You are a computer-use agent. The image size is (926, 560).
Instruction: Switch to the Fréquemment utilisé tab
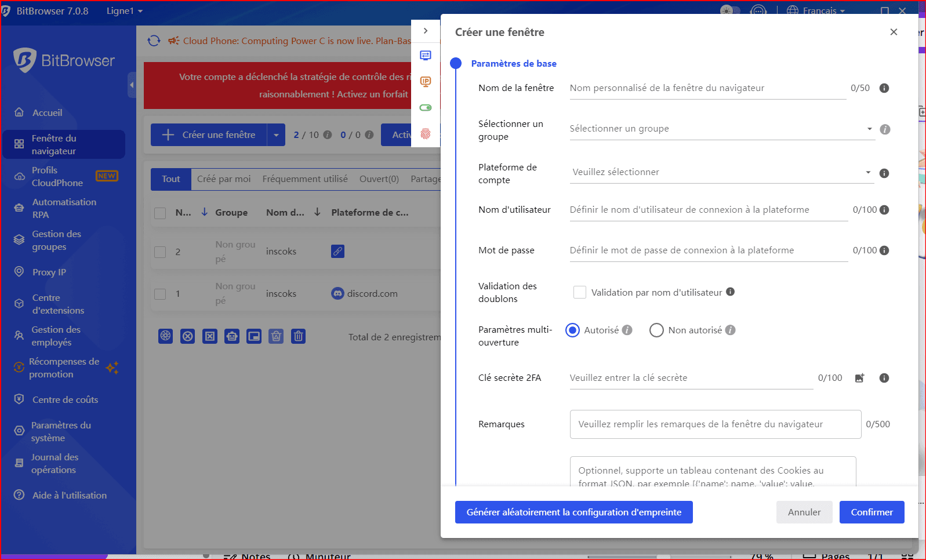click(x=305, y=179)
